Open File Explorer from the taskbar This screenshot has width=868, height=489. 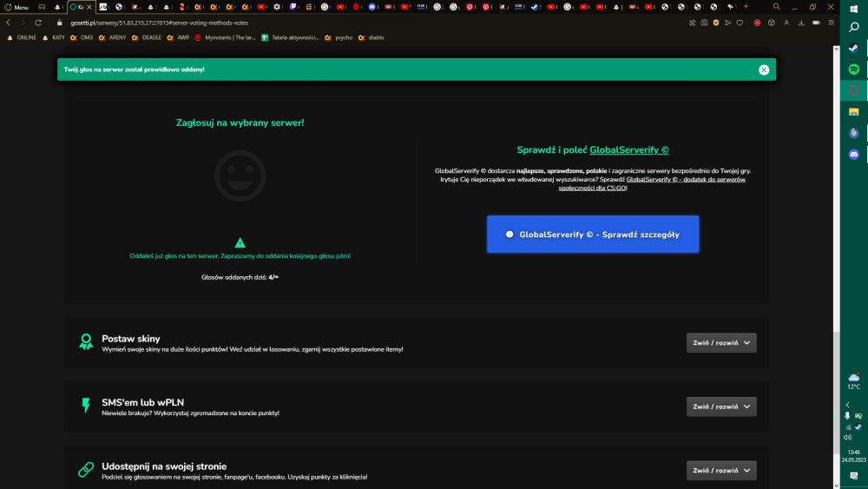(854, 112)
